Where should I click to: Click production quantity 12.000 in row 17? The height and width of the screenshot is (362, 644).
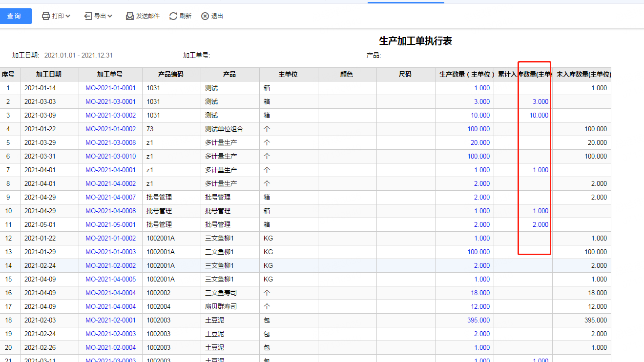[x=480, y=307]
